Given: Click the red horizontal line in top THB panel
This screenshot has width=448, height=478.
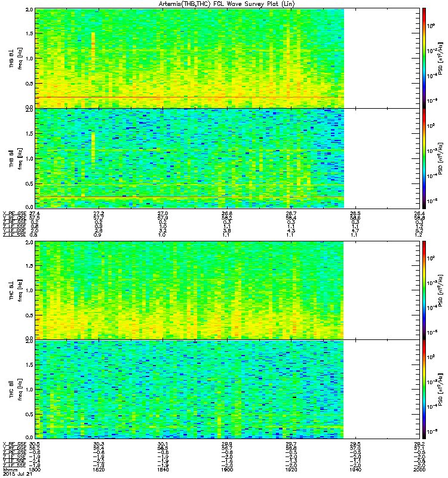Looking at the screenshot, I should [189, 97].
